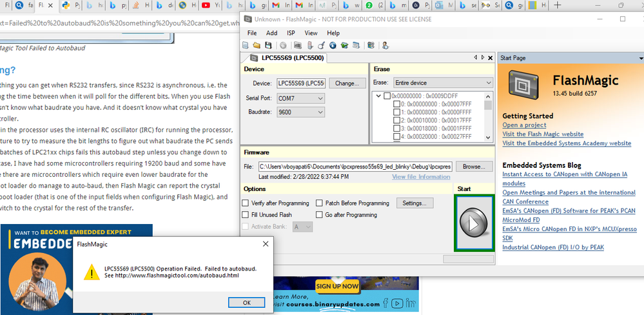Check sector 2: 0x00010000 : 0x00017FFF

(x=396, y=121)
